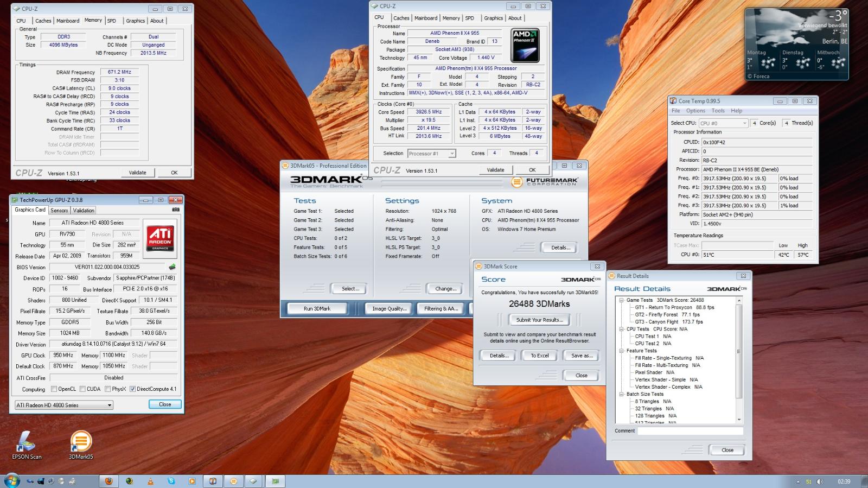Toggle the PhysX checkbox in GPU-Z
Image resolution: width=868 pixels, height=488 pixels.
(108, 389)
